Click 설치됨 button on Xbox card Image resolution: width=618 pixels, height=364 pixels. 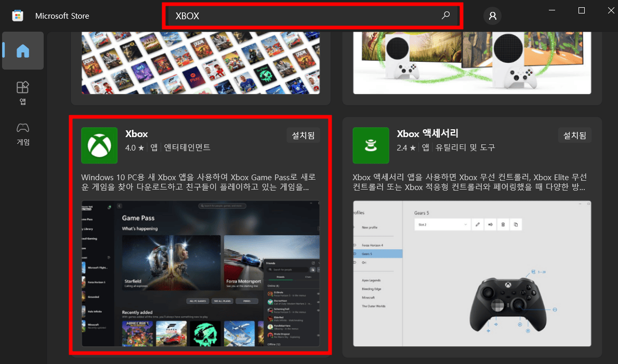pyautogui.click(x=303, y=136)
